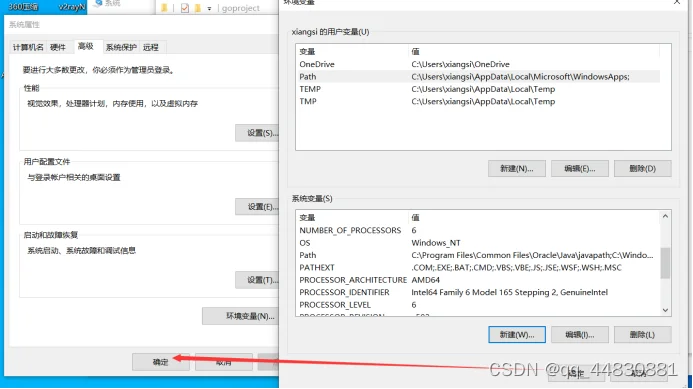Click 新建(N) for user variables
Viewport: 693px width, 389px height.
(517, 168)
